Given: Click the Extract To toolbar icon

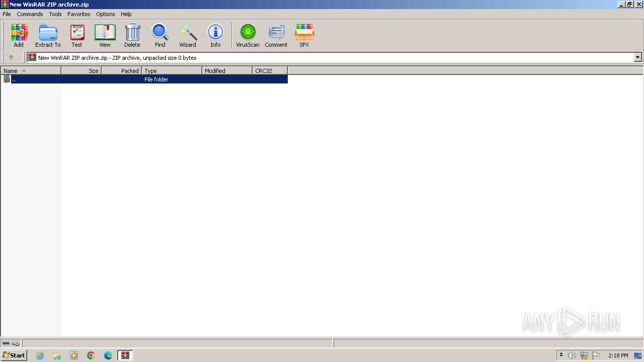Looking at the screenshot, I should [x=48, y=35].
